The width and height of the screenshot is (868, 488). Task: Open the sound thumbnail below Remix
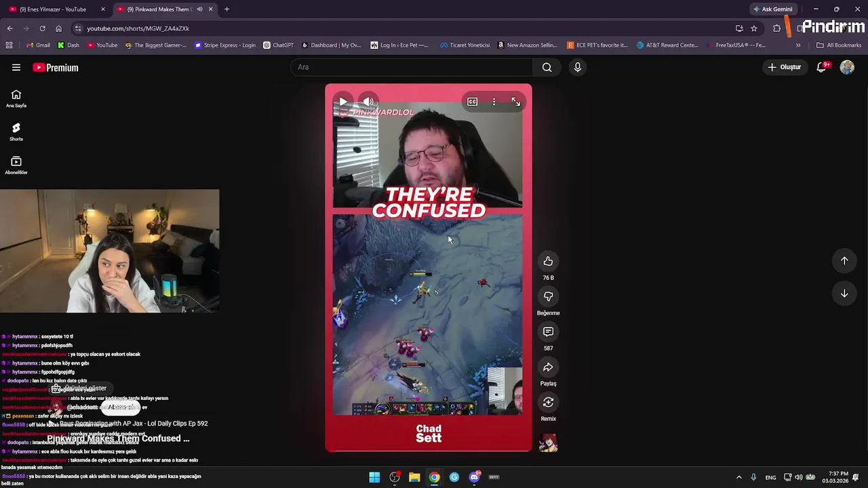point(548,443)
